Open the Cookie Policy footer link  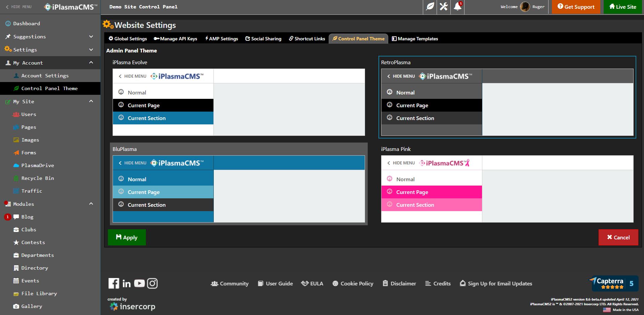click(353, 283)
